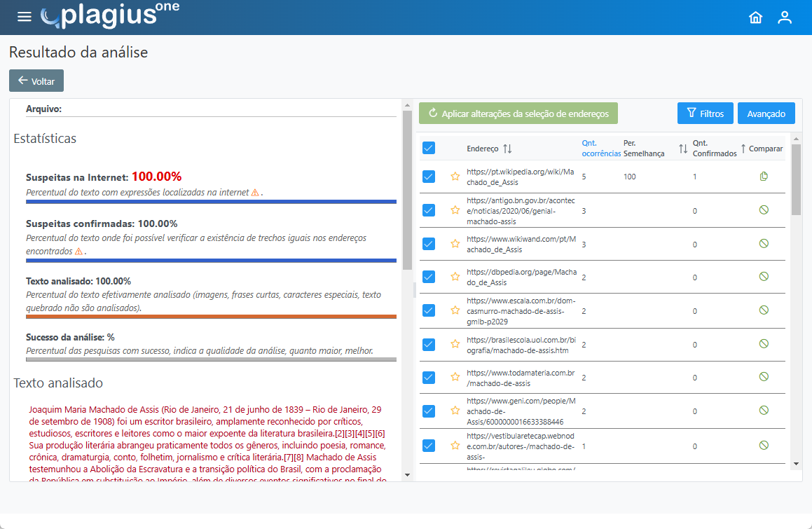Screen dimensions: 812x529
Task: Open the hamburger navigation menu
Action: coord(25,17)
